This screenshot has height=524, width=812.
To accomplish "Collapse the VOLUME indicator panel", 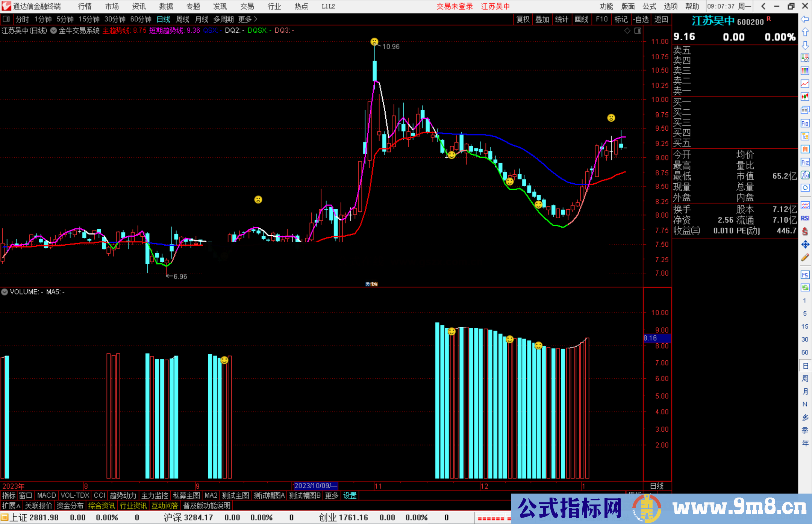I will tap(5, 292).
